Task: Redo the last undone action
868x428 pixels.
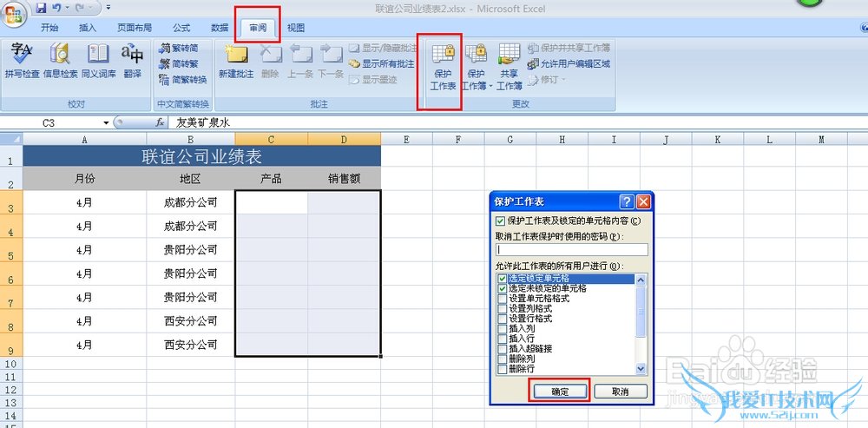Action: (x=79, y=9)
